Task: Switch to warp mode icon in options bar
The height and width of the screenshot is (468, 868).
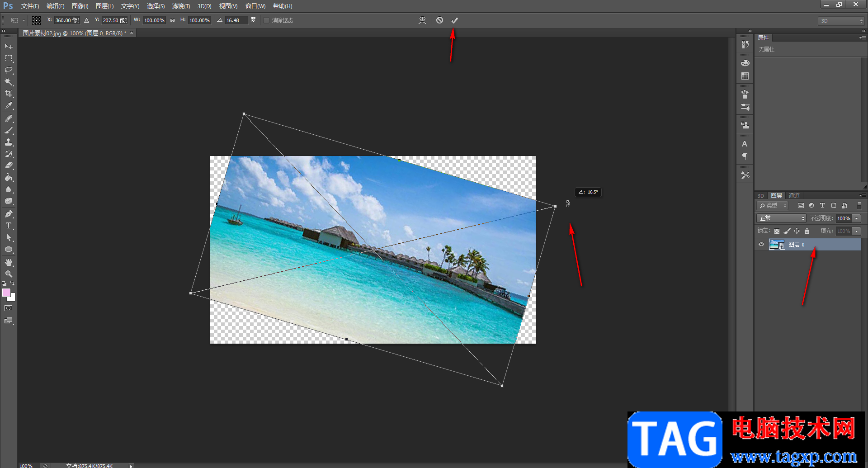Action: point(422,20)
